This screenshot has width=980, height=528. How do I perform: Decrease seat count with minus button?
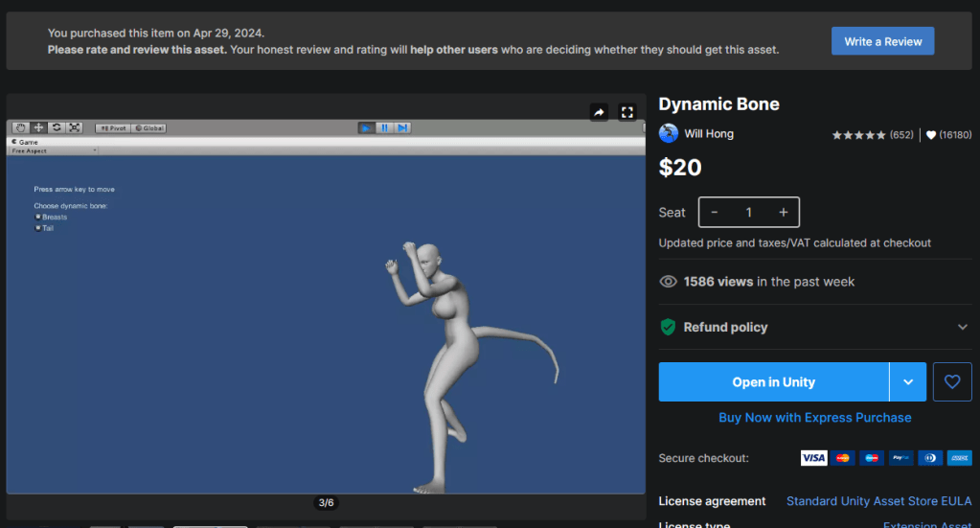(715, 212)
